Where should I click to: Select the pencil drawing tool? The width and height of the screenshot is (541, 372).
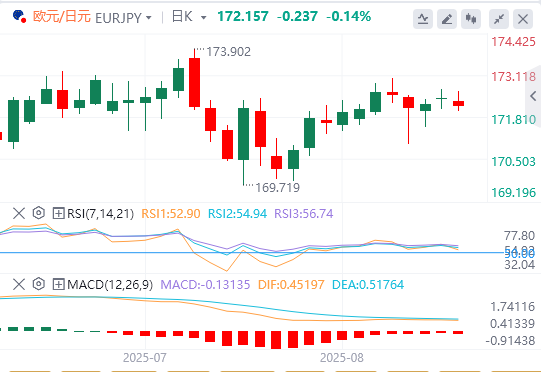pos(447,19)
